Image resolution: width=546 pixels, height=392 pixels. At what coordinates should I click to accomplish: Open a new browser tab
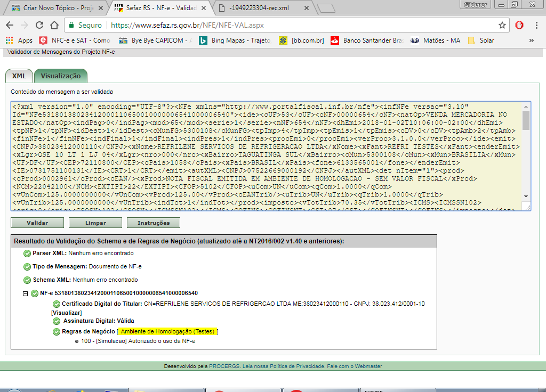(326, 9)
